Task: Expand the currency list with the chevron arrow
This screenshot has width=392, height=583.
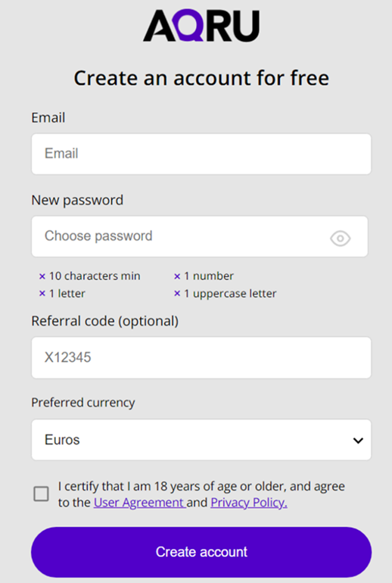Action: coord(358,441)
